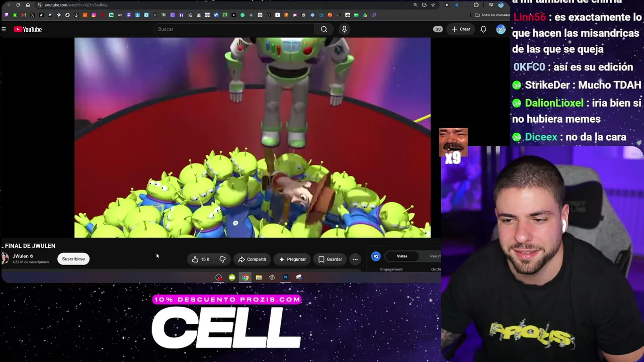Reload the page in the browser

(18, 5)
